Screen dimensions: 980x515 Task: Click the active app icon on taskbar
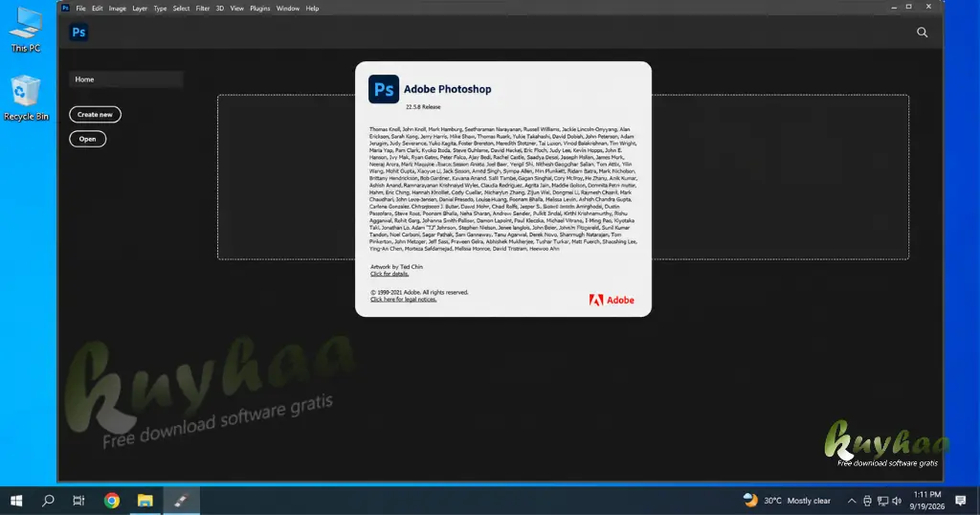(181, 501)
